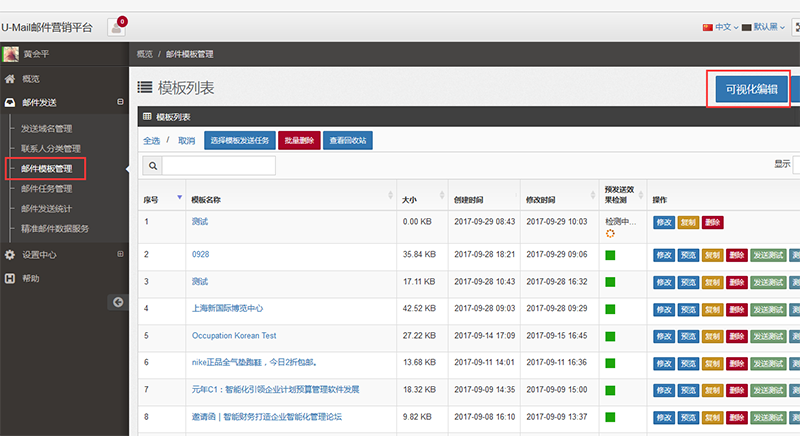This screenshot has width=800, height=436.
Task: Click the help icon beside 帮助
Action: pos(10,278)
